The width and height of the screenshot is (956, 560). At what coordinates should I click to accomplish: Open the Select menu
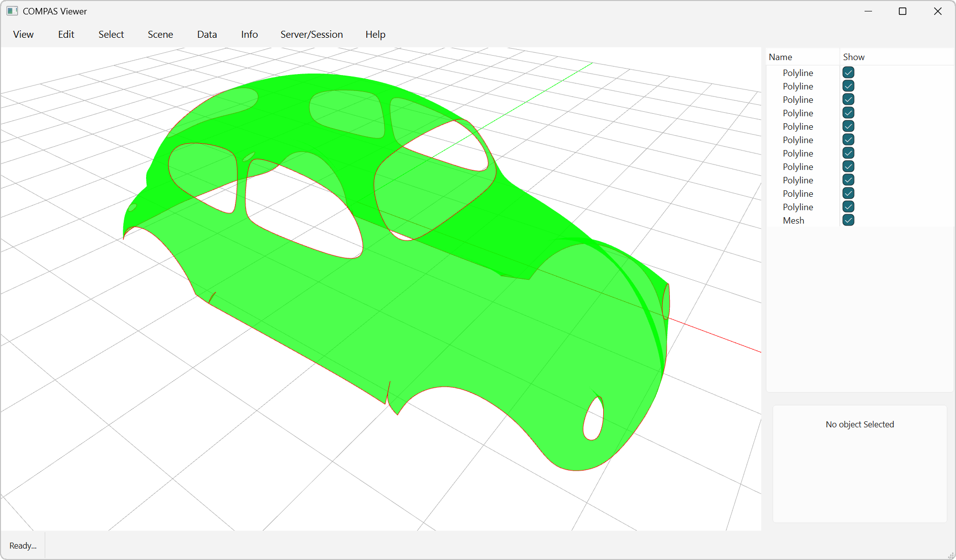111,34
